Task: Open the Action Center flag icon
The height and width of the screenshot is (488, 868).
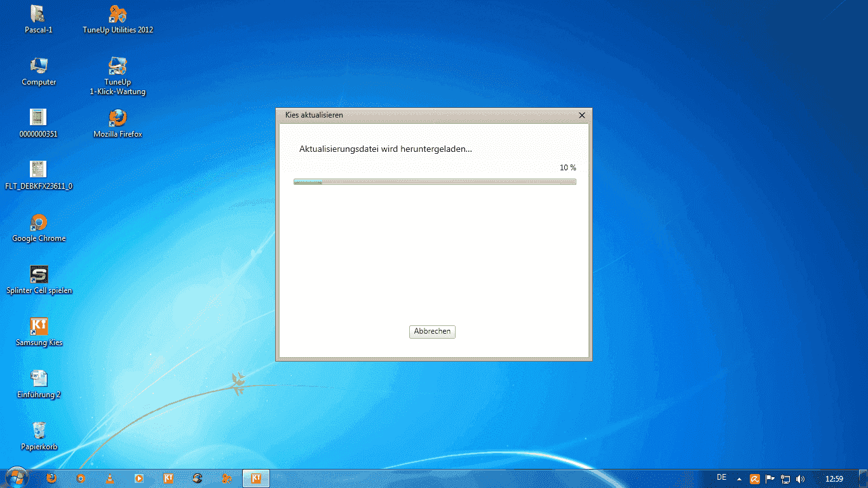Action: point(770,479)
